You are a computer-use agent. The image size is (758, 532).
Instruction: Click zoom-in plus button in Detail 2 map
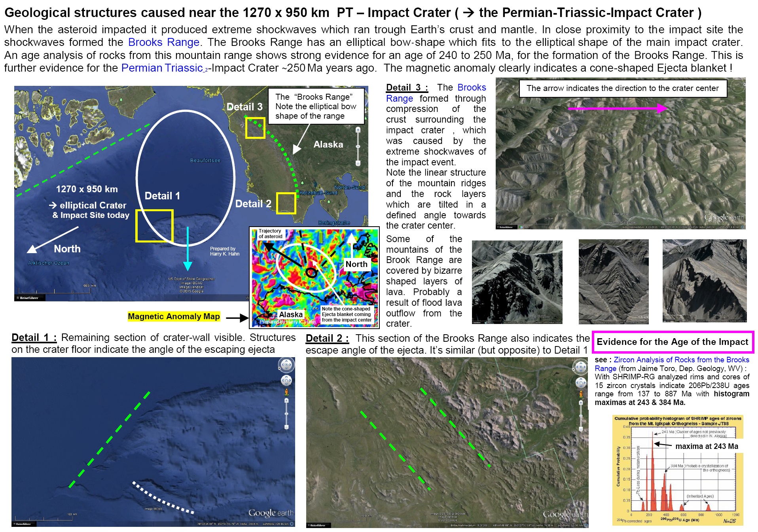click(581, 403)
